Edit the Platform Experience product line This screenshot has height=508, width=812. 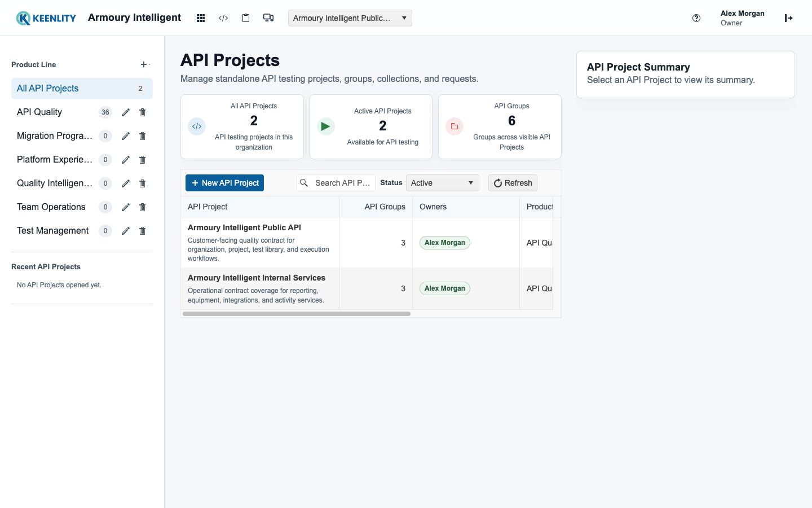(x=126, y=160)
